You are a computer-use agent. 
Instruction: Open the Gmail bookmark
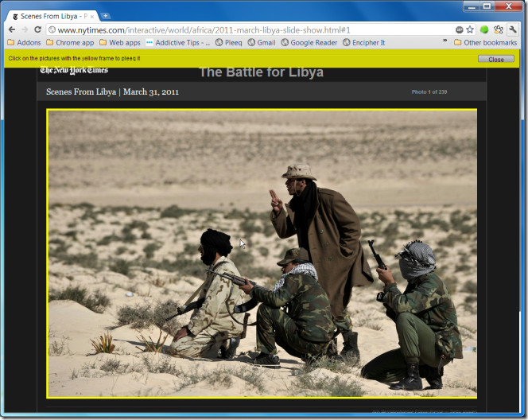tap(262, 42)
